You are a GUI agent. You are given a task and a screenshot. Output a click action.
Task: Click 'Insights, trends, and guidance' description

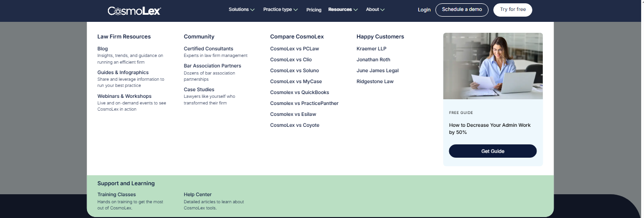click(130, 59)
